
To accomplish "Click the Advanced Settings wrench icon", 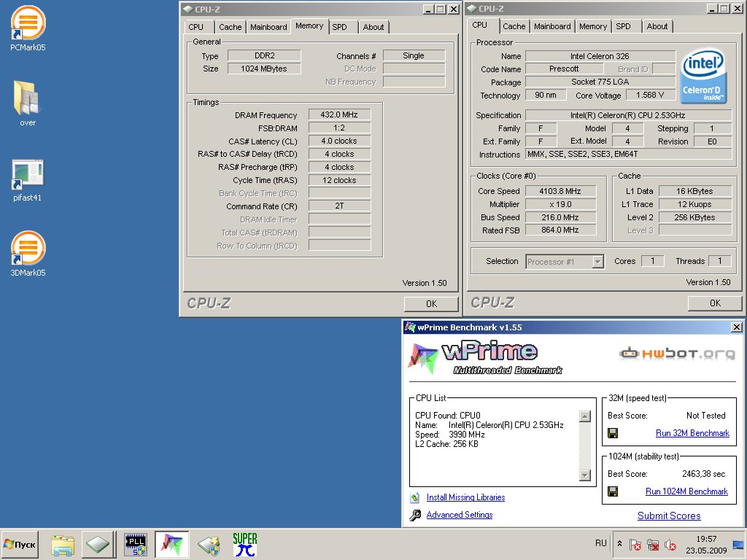I will pos(415,515).
